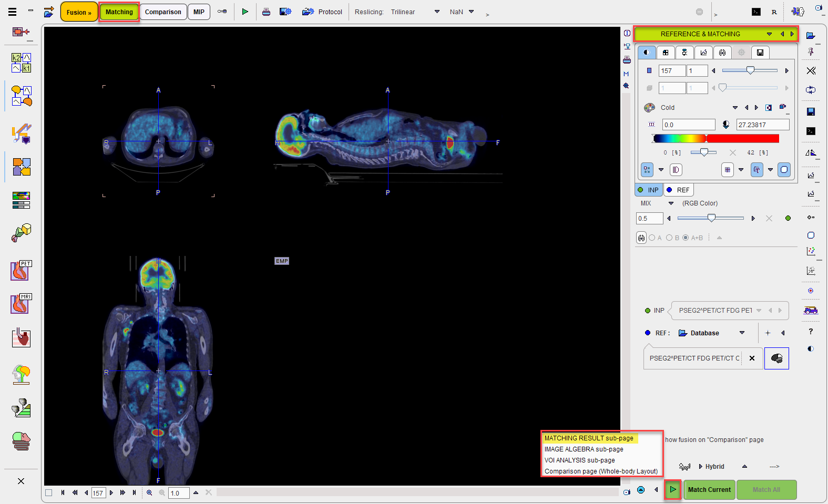Remove the reference PSEG2 series with X

pyautogui.click(x=752, y=358)
